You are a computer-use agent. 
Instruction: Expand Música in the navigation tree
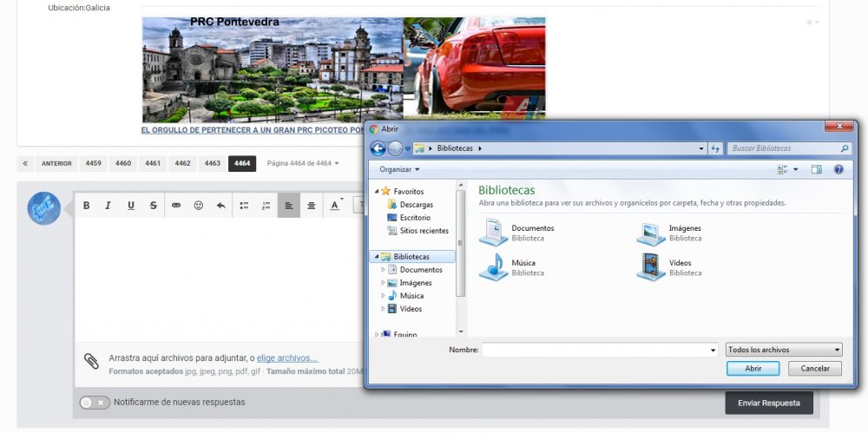[383, 296]
